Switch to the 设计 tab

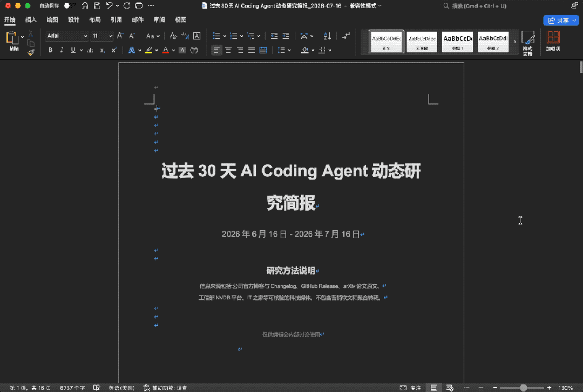click(x=74, y=19)
